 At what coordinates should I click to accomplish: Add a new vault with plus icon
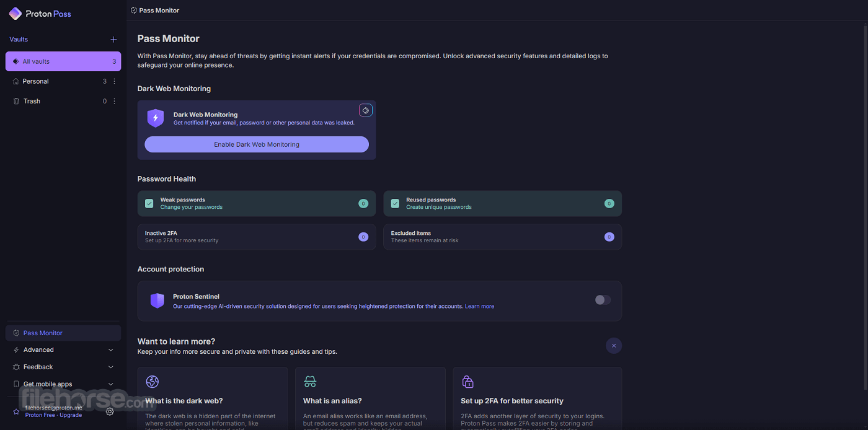pos(113,40)
